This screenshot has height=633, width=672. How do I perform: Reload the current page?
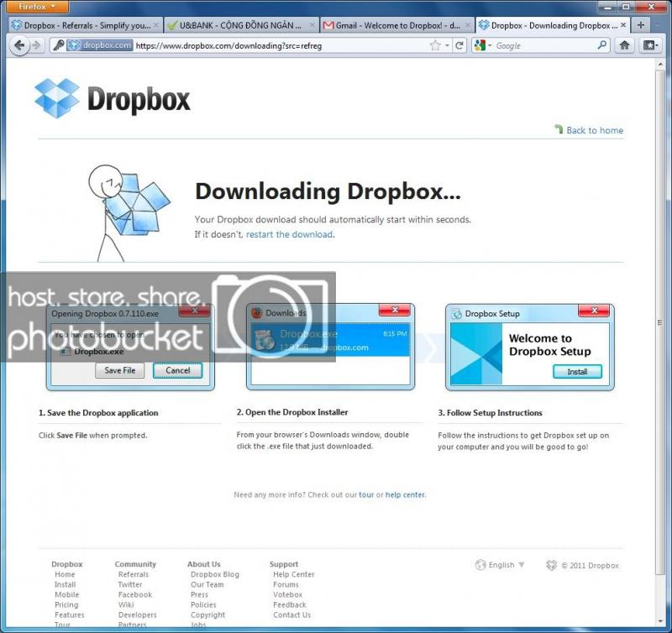[x=459, y=45]
